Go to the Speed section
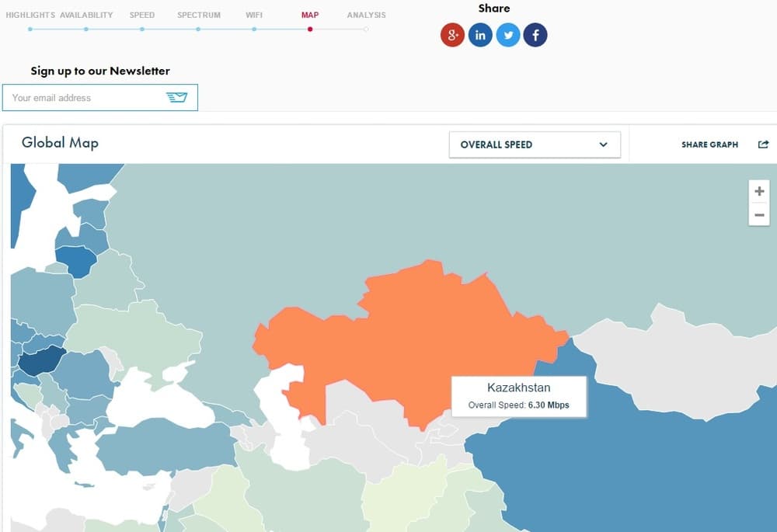 [141, 15]
